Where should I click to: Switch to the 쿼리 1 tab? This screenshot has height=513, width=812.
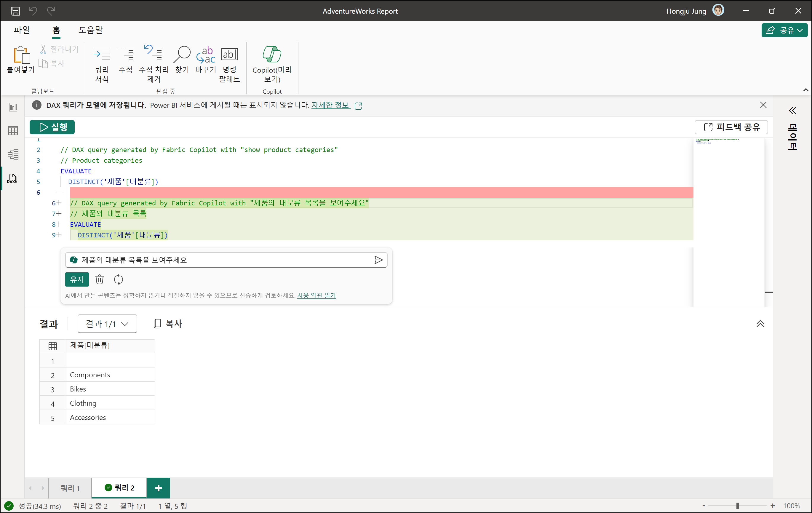tap(70, 488)
